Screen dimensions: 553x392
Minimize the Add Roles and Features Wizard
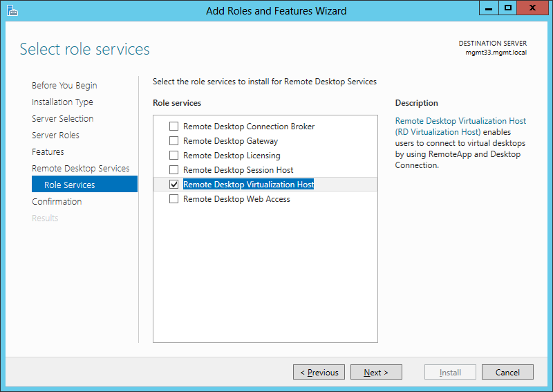(x=489, y=8)
